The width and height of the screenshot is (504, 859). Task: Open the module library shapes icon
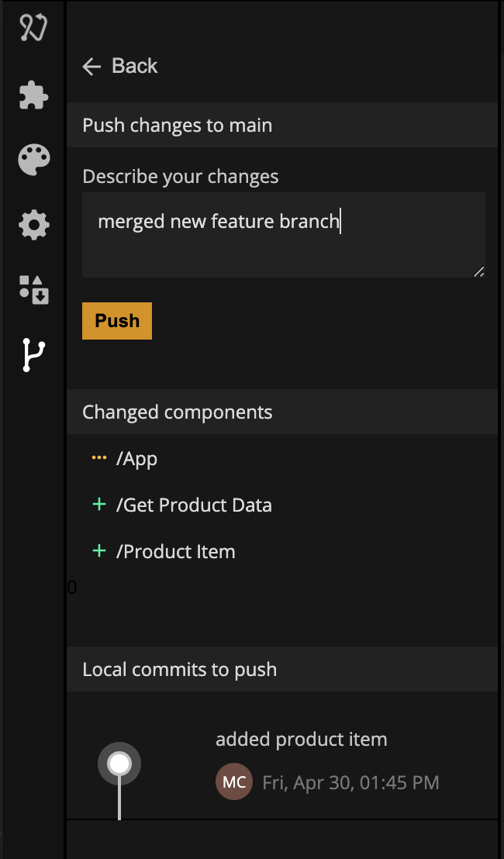click(33, 290)
